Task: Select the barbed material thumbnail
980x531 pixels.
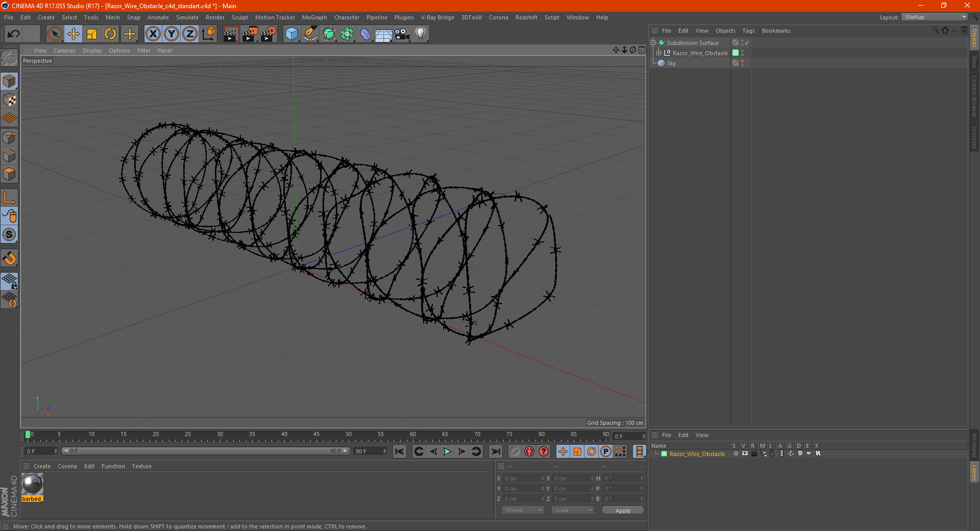Action: [x=32, y=484]
